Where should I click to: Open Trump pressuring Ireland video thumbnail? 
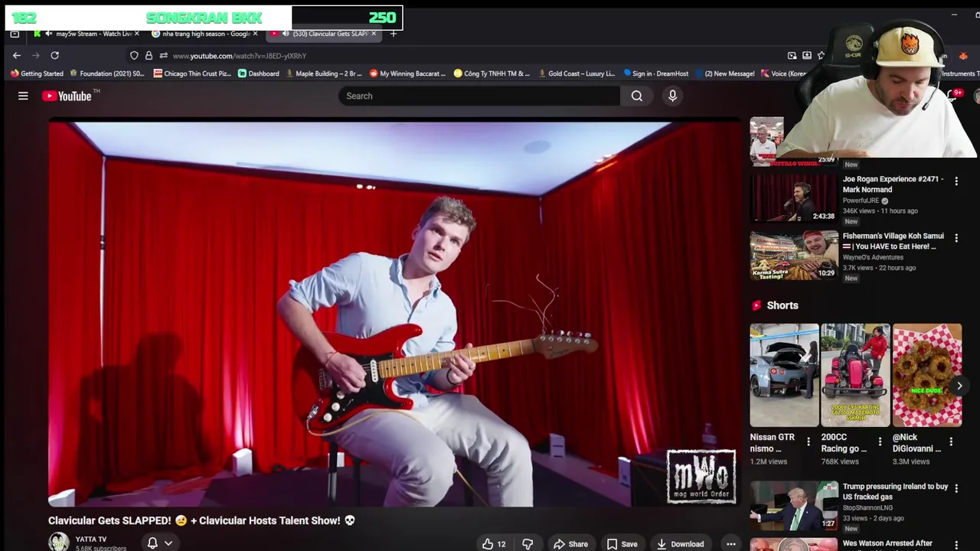pyautogui.click(x=794, y=505)
